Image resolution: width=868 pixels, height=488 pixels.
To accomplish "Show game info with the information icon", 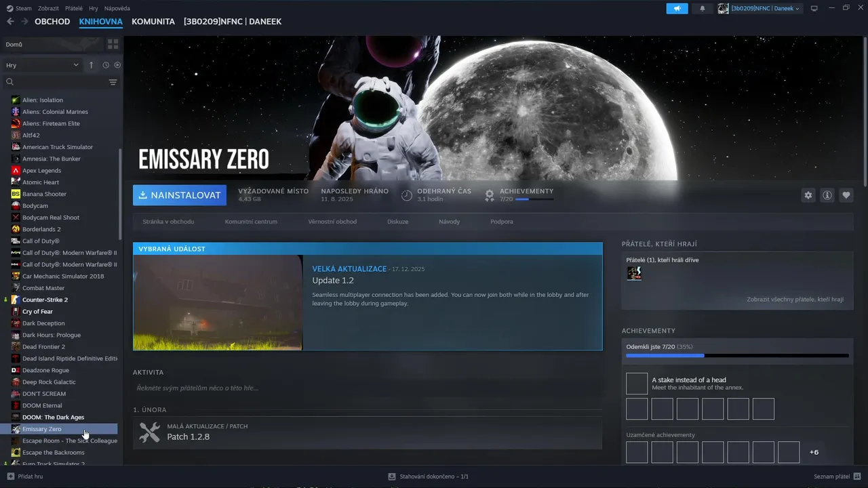I will [x=827, y=195].
